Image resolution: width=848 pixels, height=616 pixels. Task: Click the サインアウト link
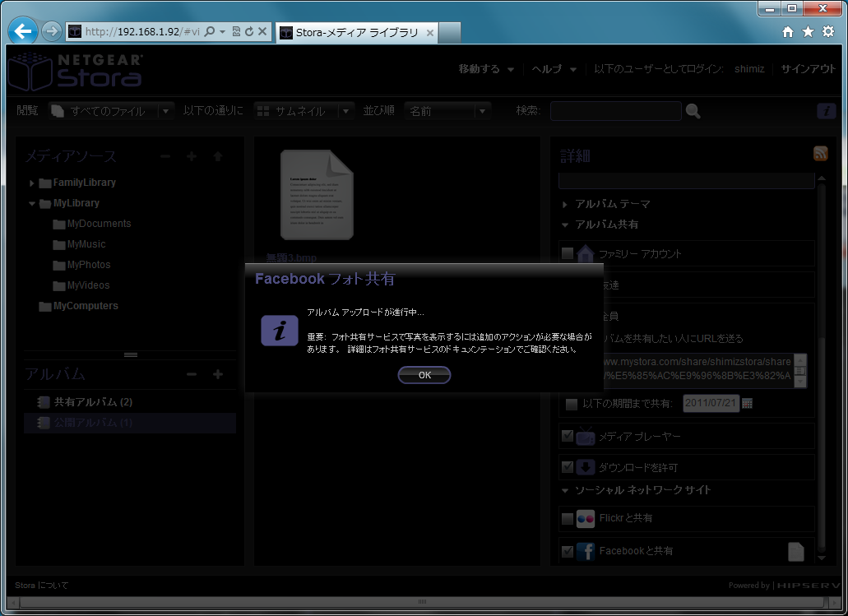[808, 69]
